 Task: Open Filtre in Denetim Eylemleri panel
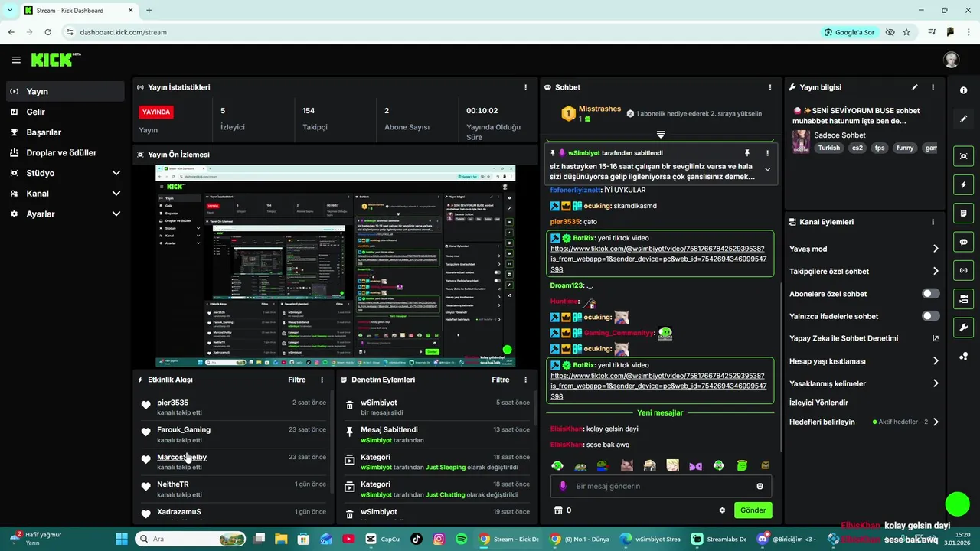coord(501,380)
